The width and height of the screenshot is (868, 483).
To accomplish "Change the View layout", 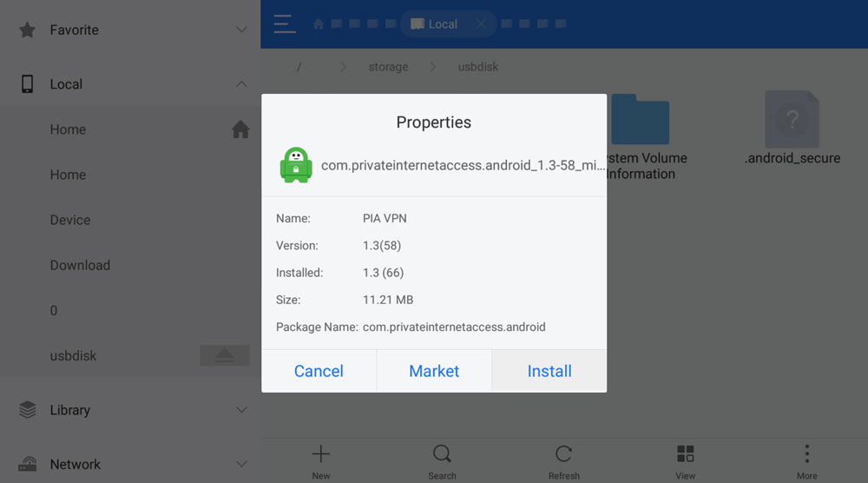I will tap(686, 460).
